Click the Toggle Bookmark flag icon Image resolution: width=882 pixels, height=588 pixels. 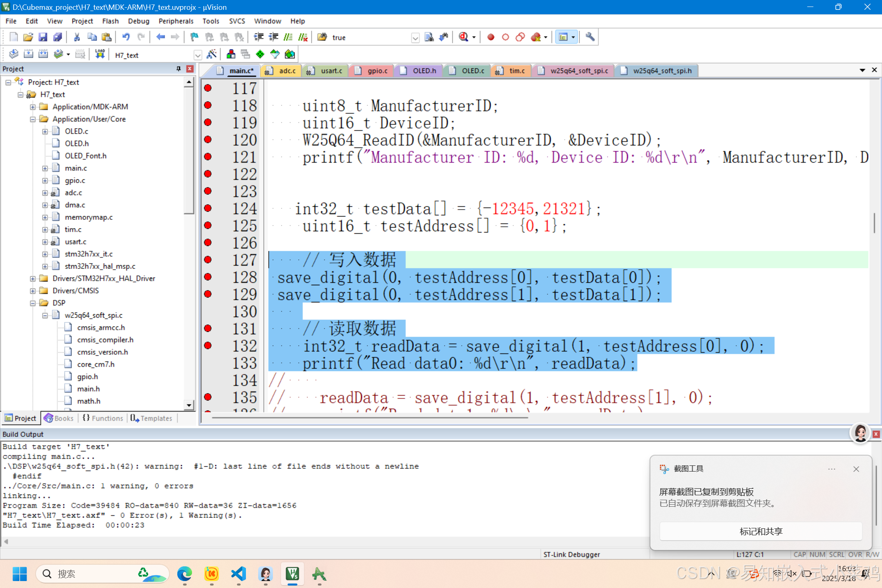click(194, 37)
